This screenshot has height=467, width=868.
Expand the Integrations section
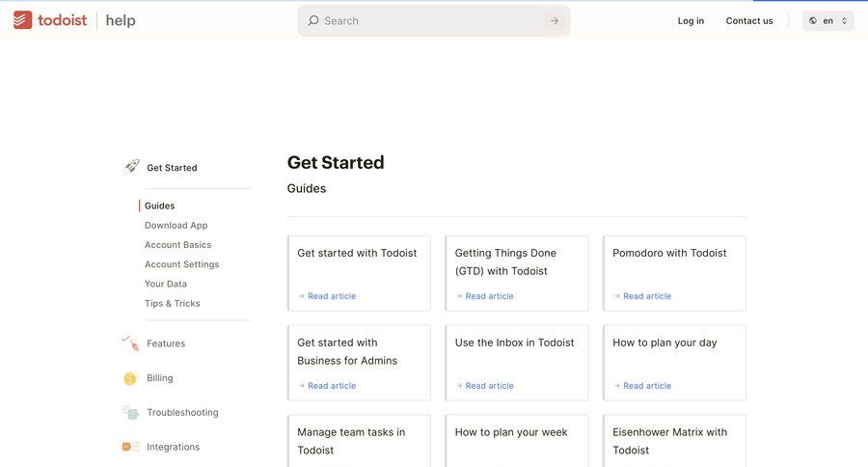(x=173, y=447)
